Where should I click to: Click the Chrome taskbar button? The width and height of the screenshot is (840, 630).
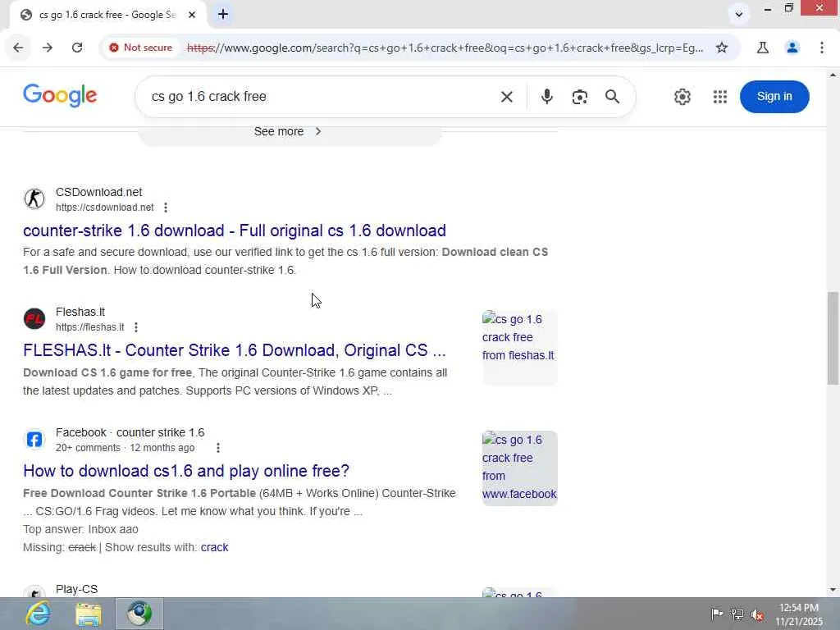[x=139, y=614]
